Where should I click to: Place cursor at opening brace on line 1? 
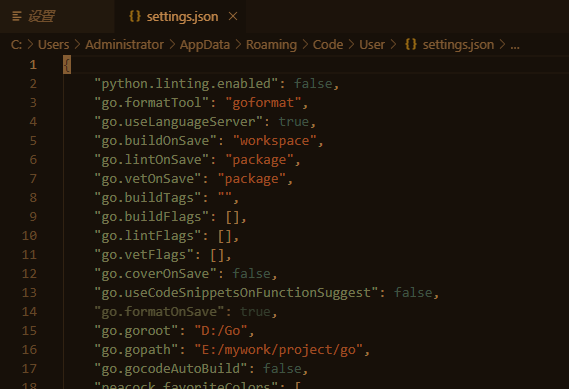click(x=67, y=65)
